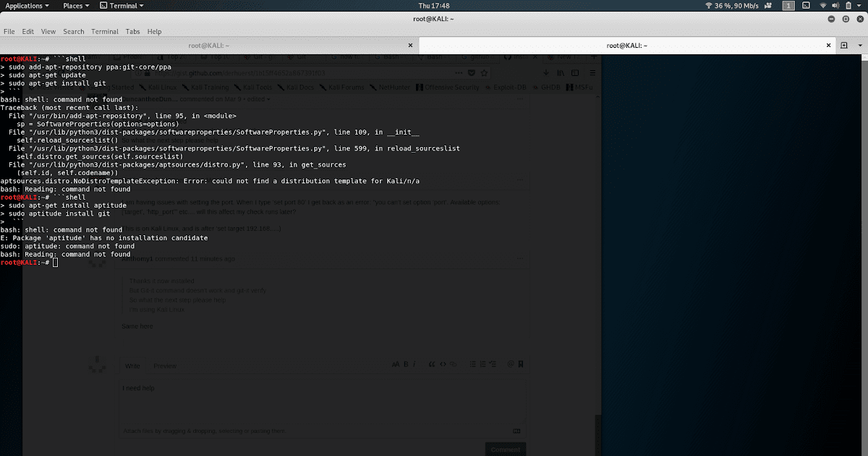Click 'sudo: aptitude: command not found' line
The height and width of the screenshot is (456, 868).
point(67,246)
